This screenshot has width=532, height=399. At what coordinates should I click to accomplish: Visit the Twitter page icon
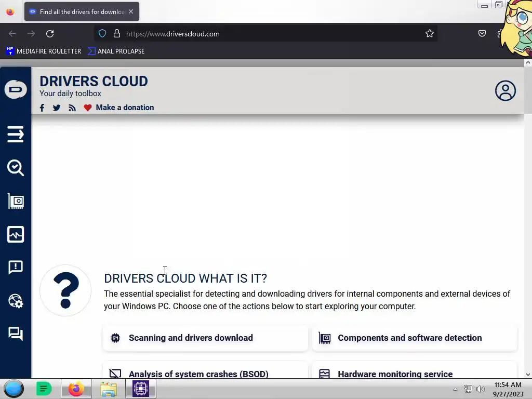57,108
